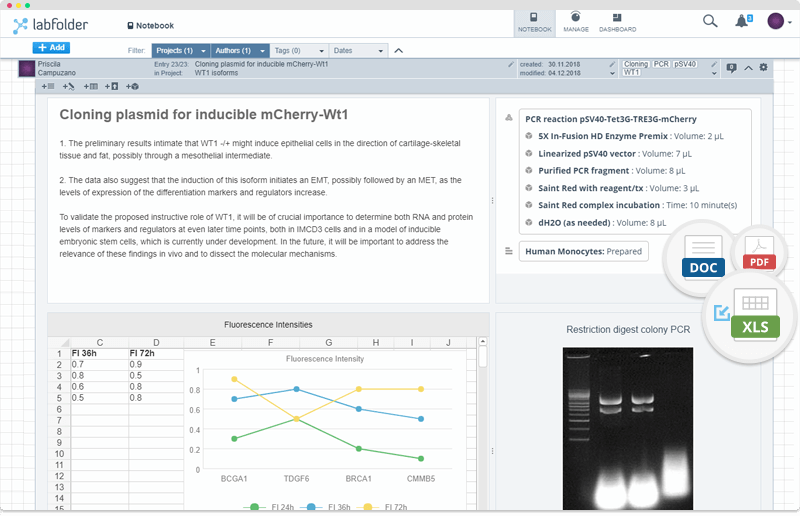Export entry as DOC
Viewport: 800px width, 516px height.
(703, 257)
